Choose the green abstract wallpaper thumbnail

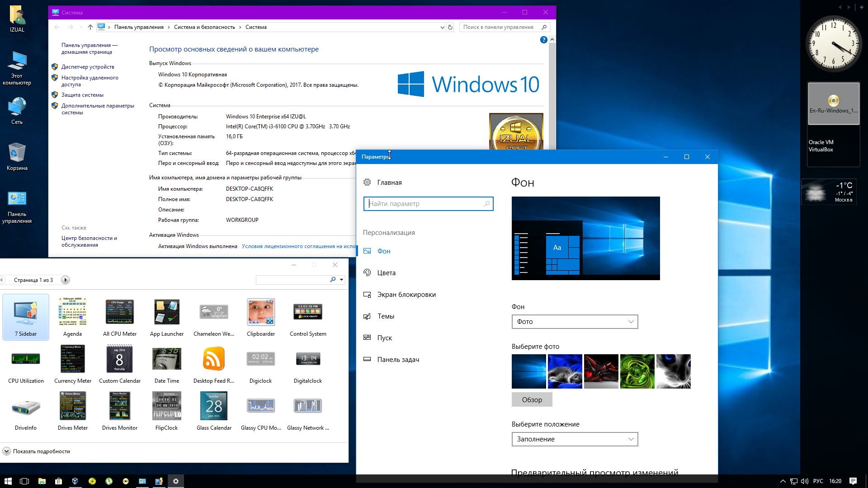637,371
